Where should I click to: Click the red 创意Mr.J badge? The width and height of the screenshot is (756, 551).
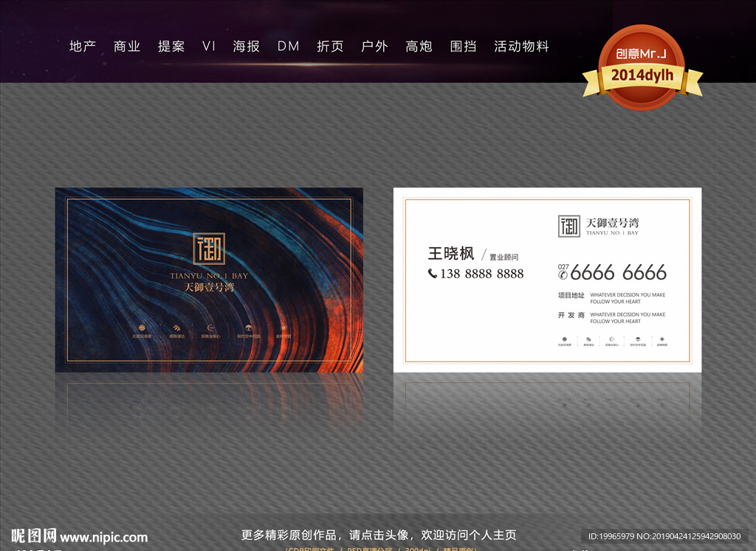(642, 53)
